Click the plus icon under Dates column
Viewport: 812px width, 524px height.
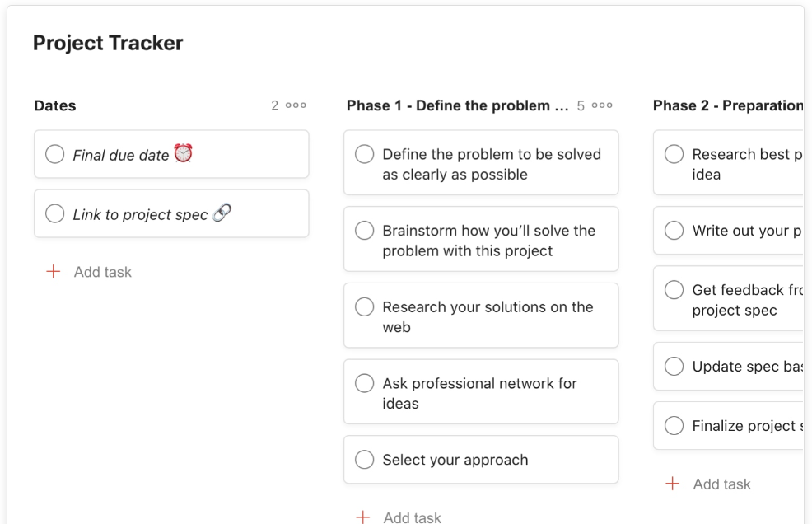(54, 272)
